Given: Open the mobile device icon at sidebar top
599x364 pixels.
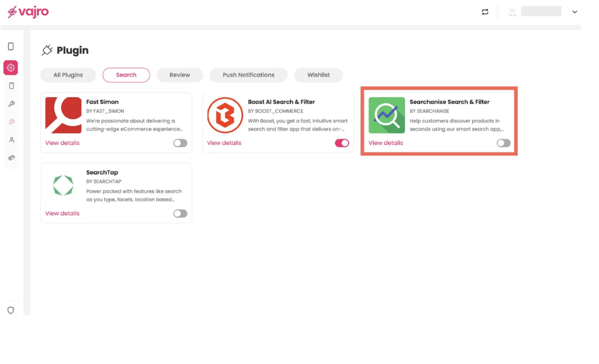Looking at the screenshot, I should pos(11,46).
